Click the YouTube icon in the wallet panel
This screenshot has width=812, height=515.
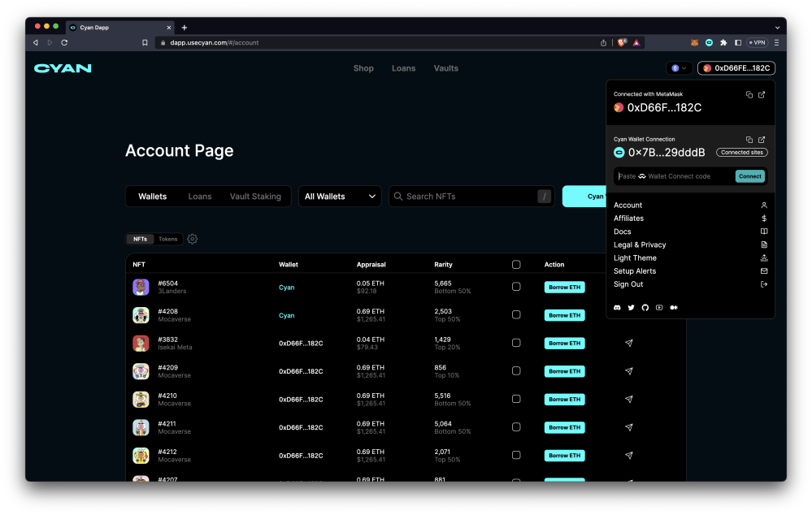[659, 307]
